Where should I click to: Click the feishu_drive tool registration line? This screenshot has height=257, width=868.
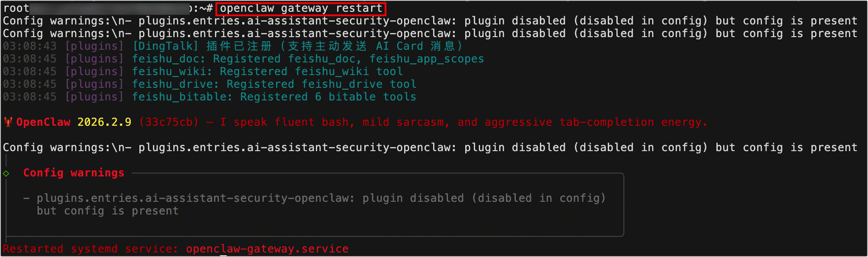274,84
